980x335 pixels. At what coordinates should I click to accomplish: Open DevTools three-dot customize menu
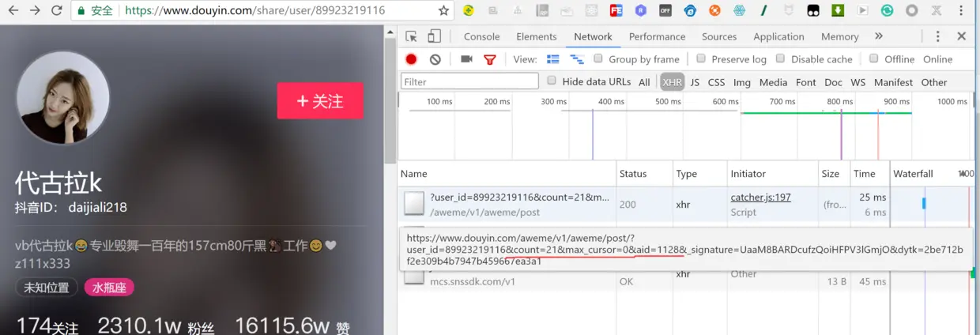coord(938,36)
